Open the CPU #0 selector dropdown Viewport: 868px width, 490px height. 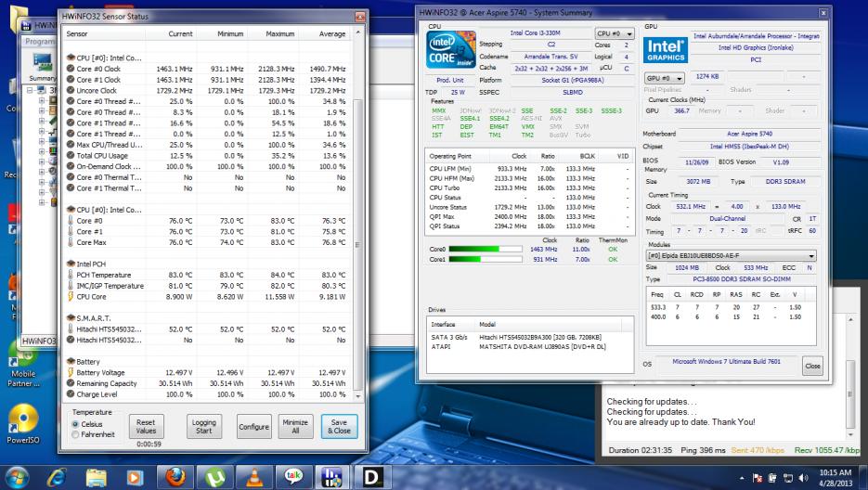613,33
